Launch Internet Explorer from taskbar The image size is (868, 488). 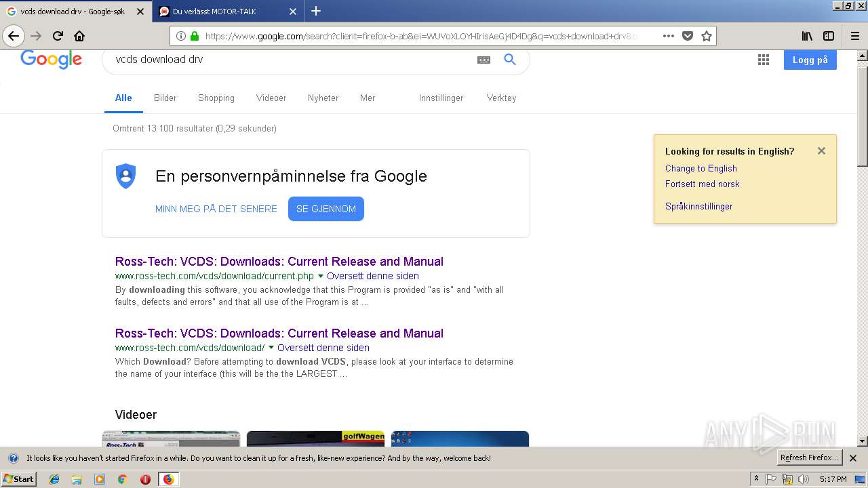pos(54,479)
